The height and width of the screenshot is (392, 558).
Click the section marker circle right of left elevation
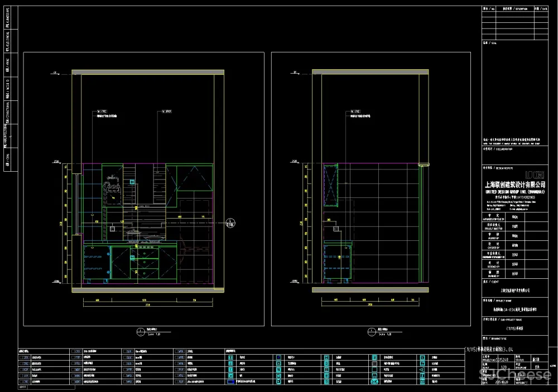click(230, 224)
